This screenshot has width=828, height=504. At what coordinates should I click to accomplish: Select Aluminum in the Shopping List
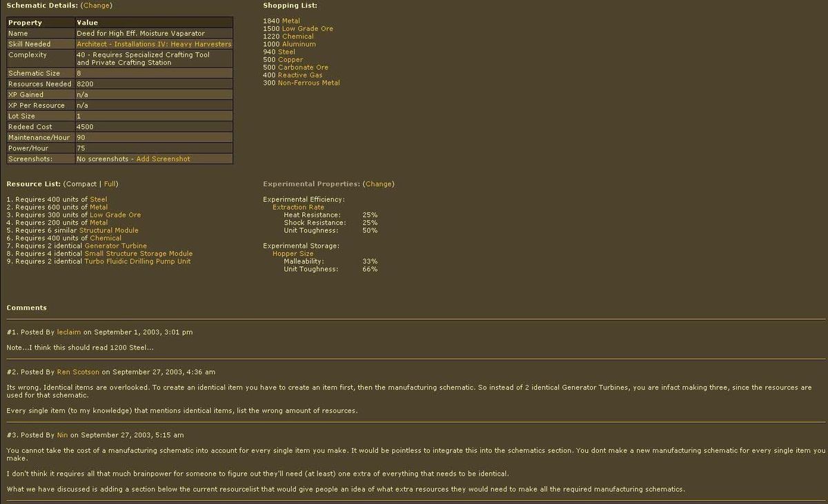pos(299,44)
